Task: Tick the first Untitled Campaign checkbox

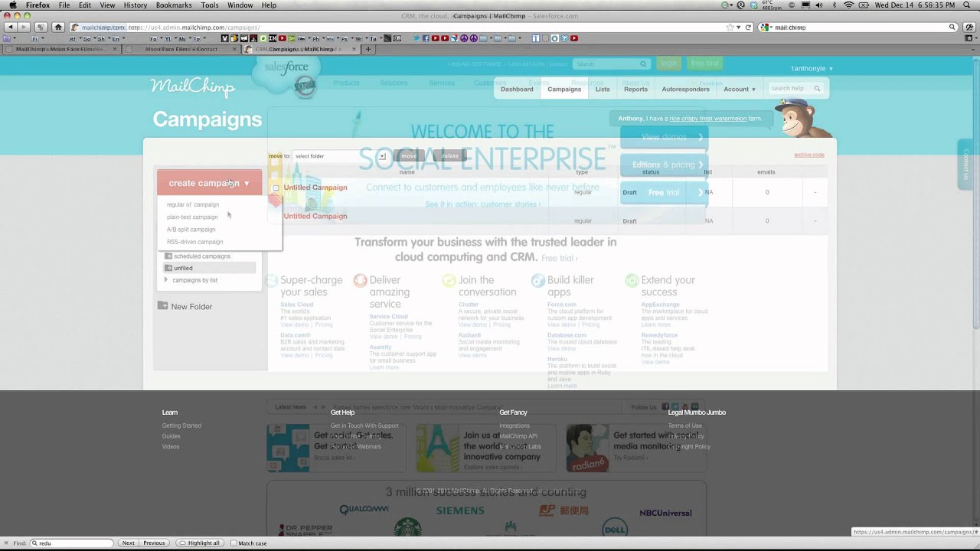Action: pos(276,188)
